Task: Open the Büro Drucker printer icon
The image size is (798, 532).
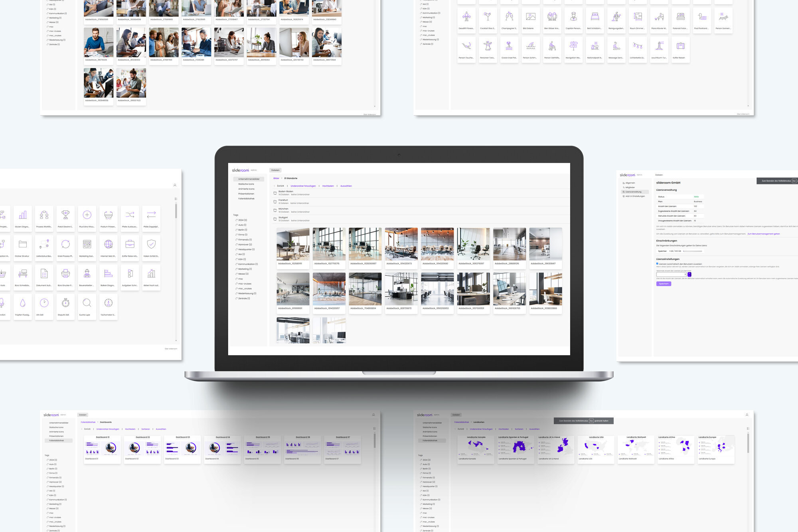Action: (x=65, y=277)
